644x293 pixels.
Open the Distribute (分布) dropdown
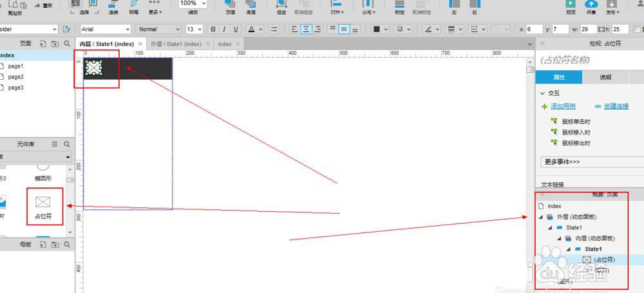click(368, 6)
